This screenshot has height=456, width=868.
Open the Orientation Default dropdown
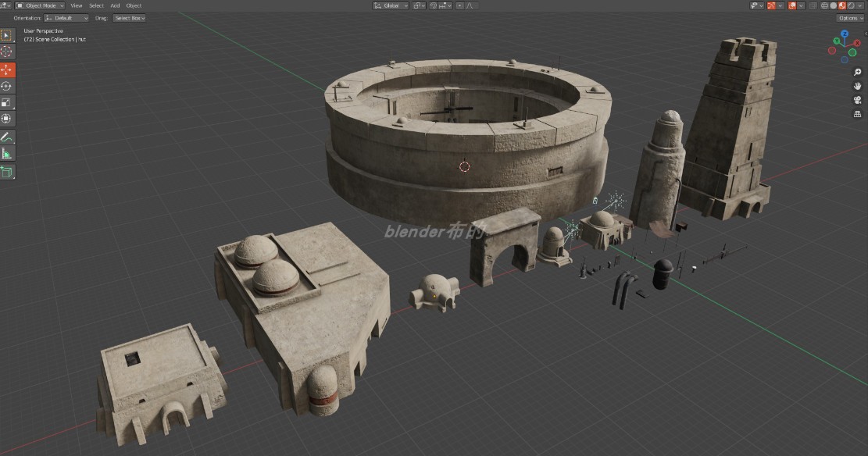tap(66, 18)
